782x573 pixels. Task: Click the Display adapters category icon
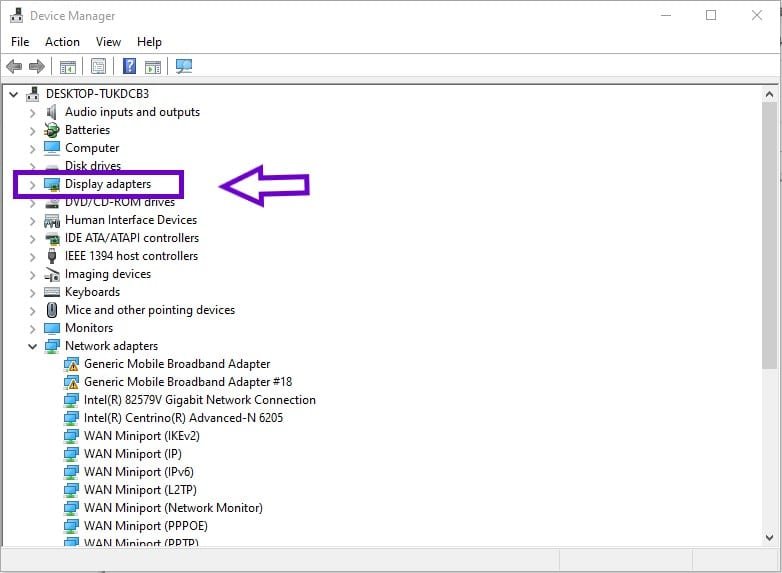pos(52,184)
